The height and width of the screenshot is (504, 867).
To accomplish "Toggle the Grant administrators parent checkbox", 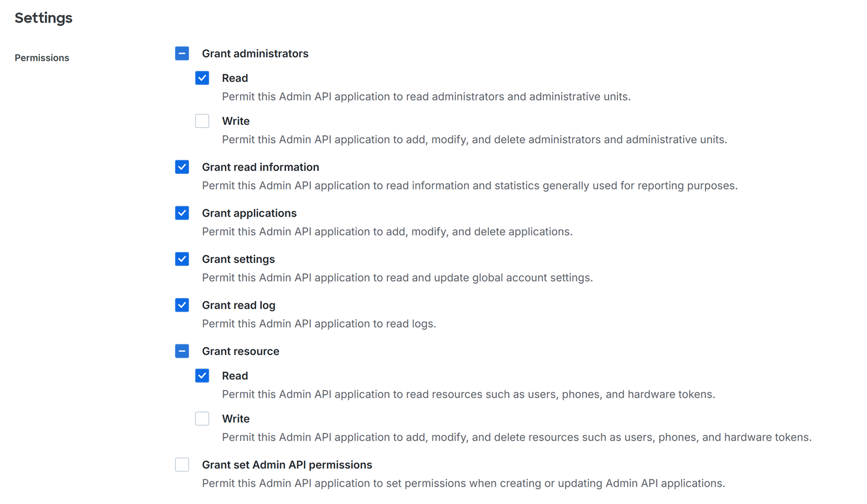I will click(182, 54).
